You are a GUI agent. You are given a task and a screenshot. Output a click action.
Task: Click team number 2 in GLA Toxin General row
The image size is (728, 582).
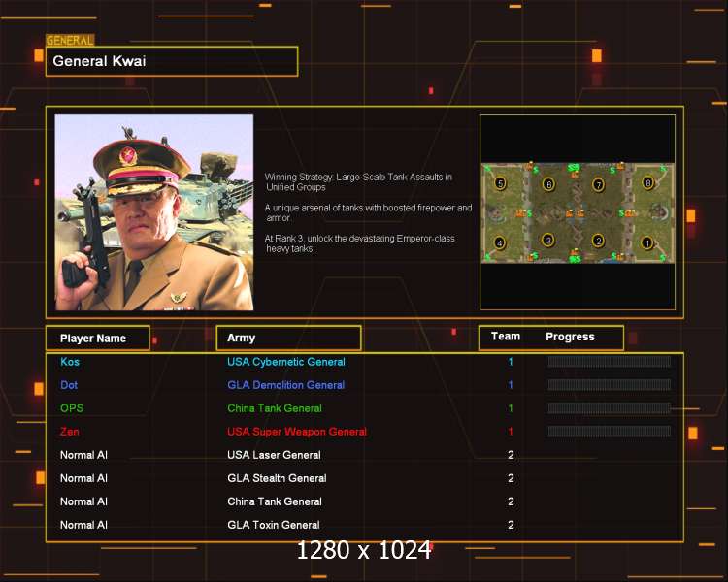(x=511, y=525)
